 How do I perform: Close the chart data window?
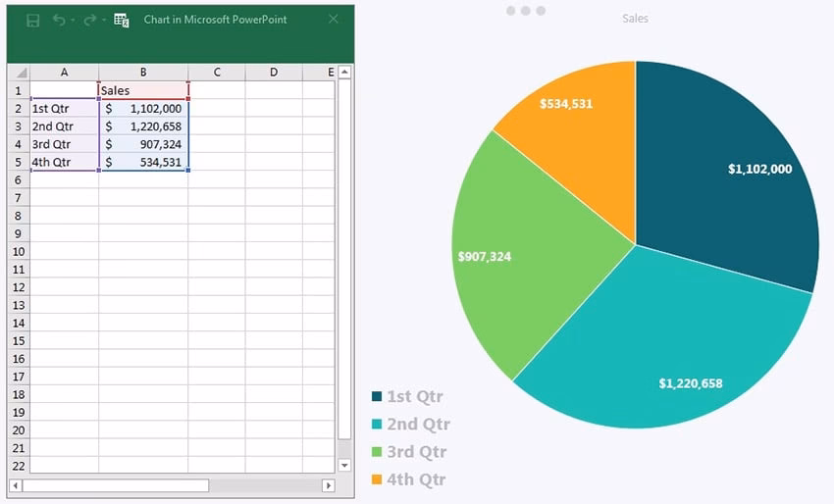pyautogui.click(x=334, y=19)
